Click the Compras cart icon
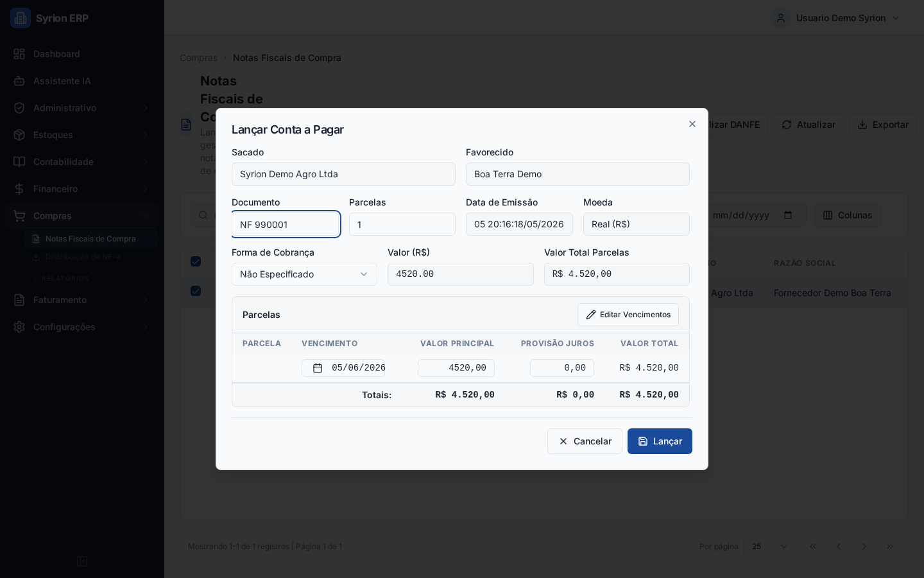 pos(19,216)
